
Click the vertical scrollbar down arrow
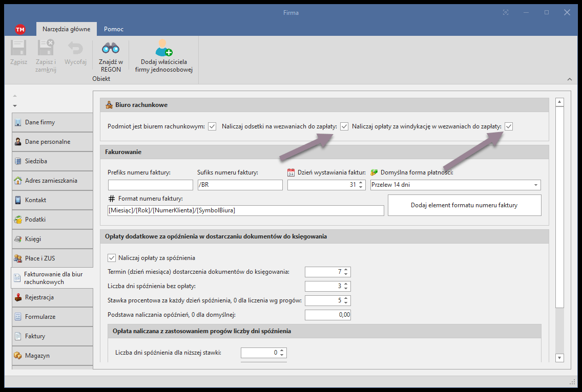pos(559,358)
